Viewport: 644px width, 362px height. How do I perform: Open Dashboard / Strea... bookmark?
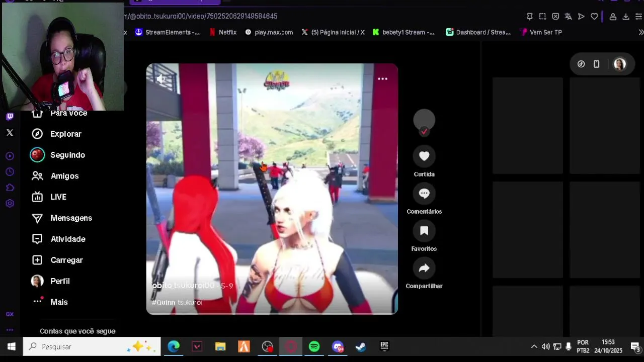click(478, 32)
